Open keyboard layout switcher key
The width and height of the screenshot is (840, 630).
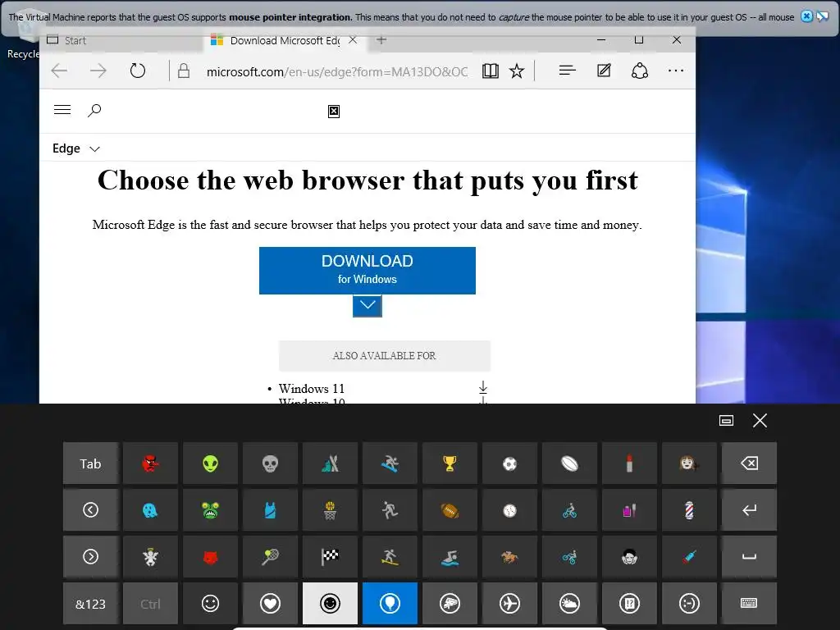pyautogui.click(x=750, y=604)
